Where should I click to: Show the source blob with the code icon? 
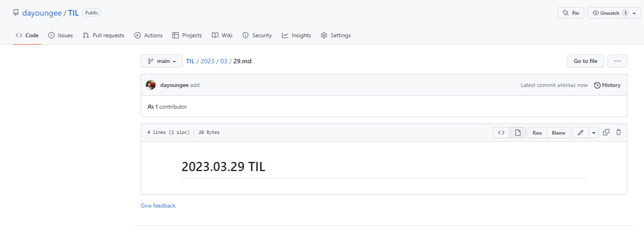tap(501, 133)
